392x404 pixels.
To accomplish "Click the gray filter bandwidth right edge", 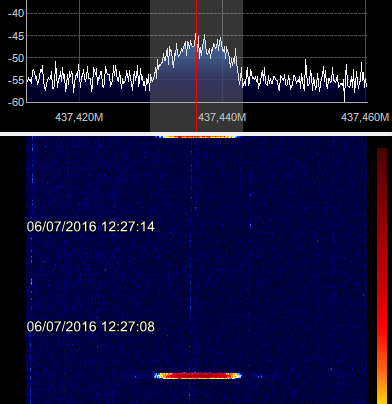I will [x=242, y=66].
